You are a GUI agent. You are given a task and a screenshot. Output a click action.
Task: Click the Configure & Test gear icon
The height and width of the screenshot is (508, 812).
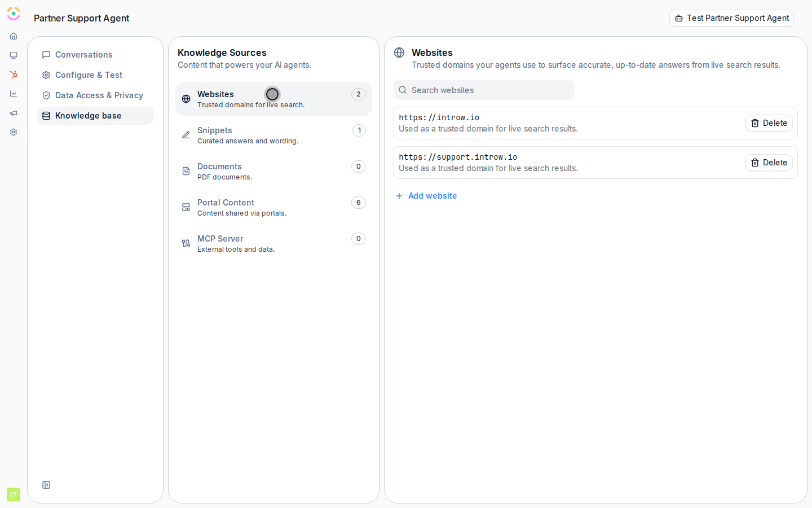(46, 75)
